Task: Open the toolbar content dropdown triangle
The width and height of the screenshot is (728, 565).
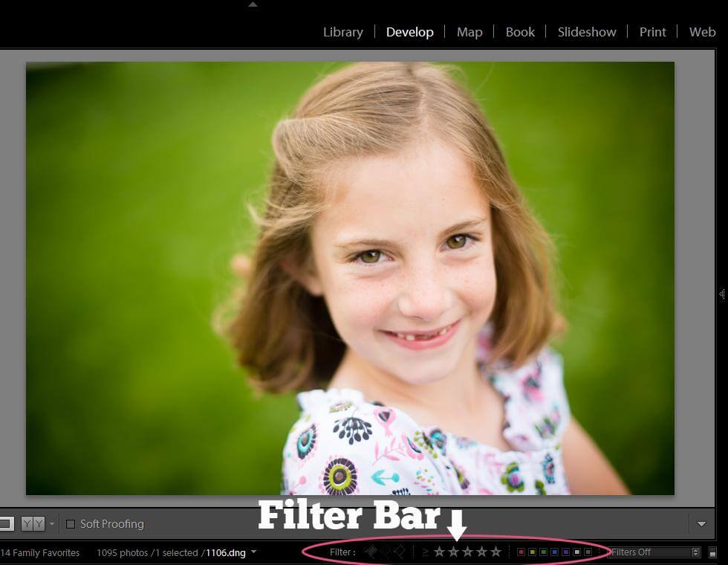Action: (701, 524)
